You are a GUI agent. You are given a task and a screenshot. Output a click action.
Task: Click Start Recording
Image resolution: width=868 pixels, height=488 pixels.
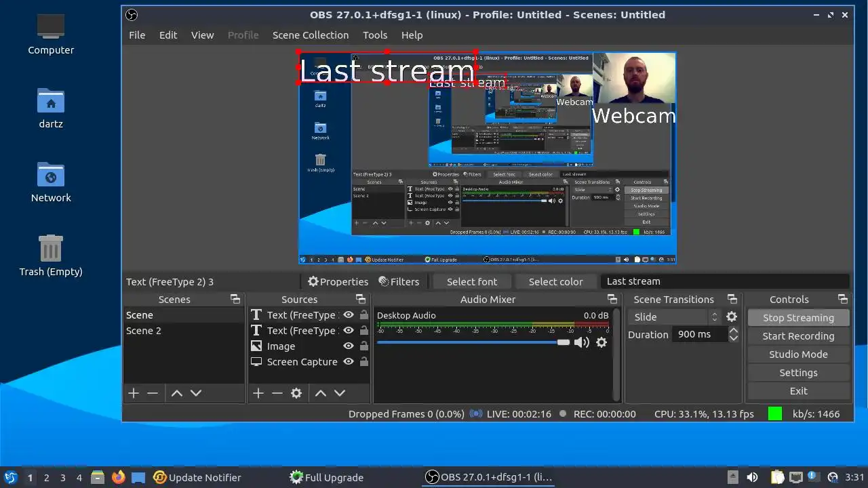[798, 336]
